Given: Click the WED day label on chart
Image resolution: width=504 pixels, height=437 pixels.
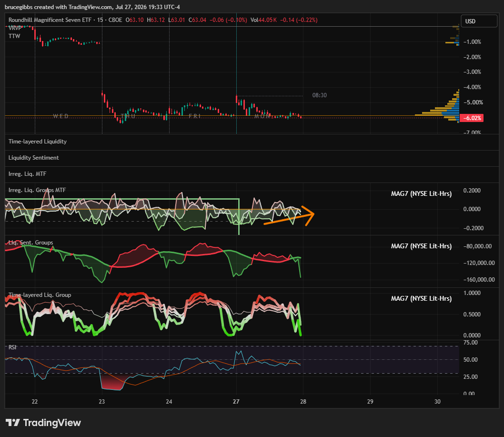Looking at the screenshot, I should [x=61, y=116].
